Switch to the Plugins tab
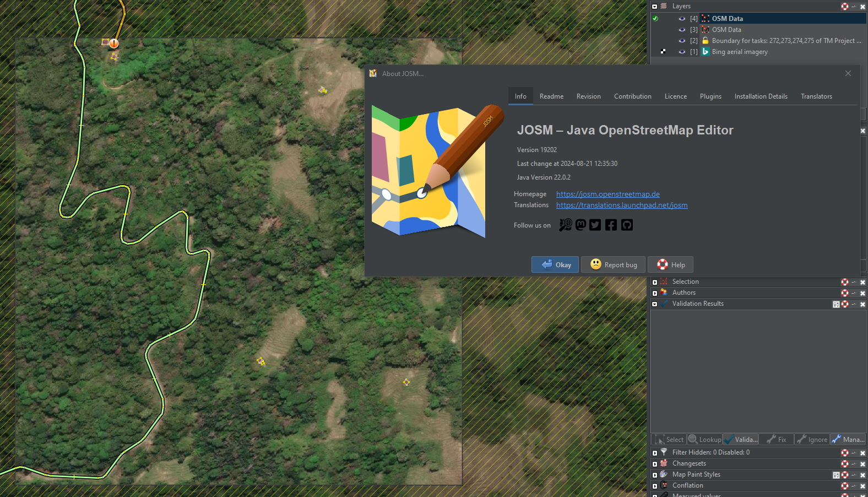This screenshot has width=868, height=497. click(x=710, y=96)
